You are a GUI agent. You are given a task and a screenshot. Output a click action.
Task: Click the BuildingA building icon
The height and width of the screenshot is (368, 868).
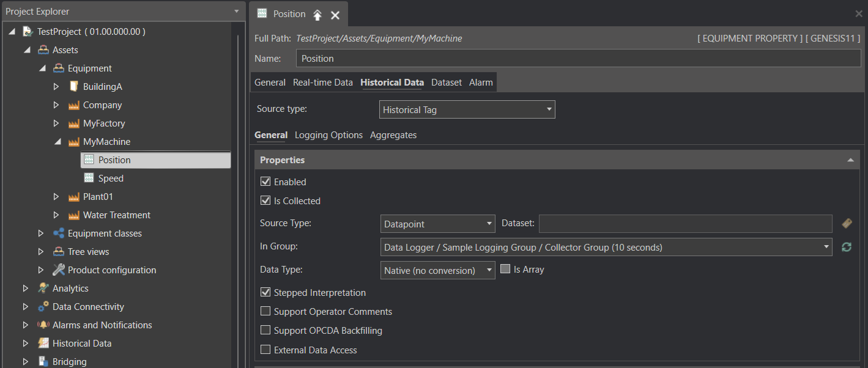tap(74, 87)
